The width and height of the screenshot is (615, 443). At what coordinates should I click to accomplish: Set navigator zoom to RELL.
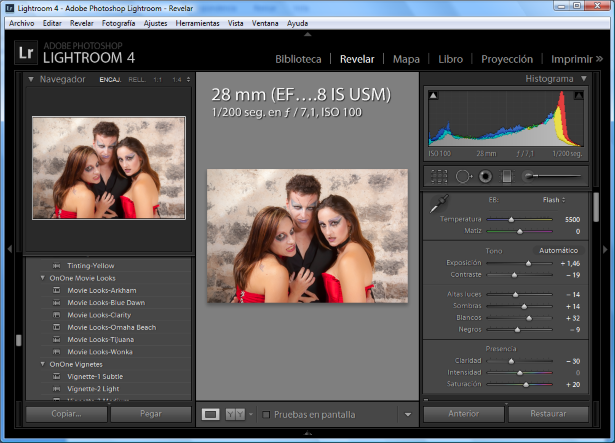pos(137,80)
